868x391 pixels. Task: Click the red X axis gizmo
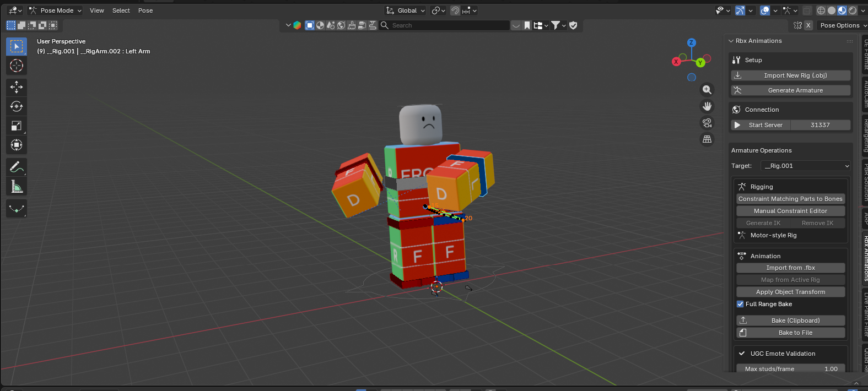(x=676, y=62)
